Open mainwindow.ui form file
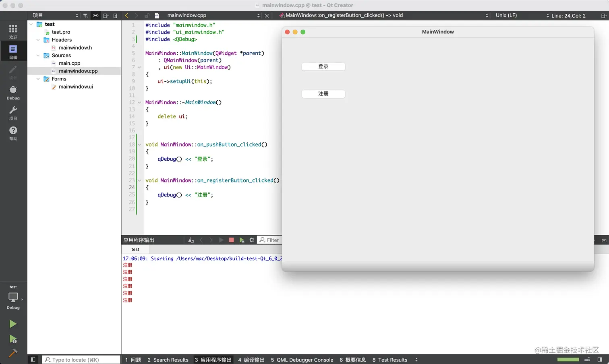 point(76,87)
